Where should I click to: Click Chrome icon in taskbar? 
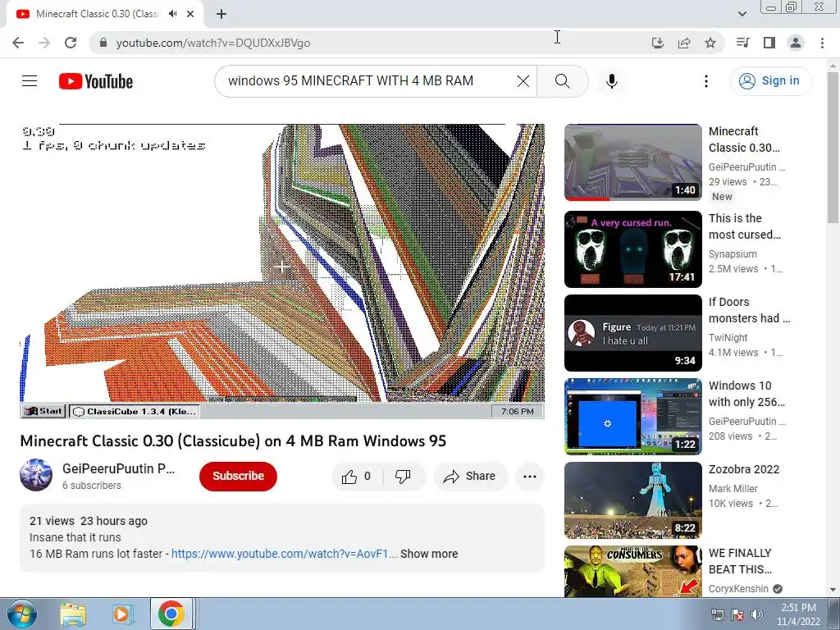pos(171,614)
